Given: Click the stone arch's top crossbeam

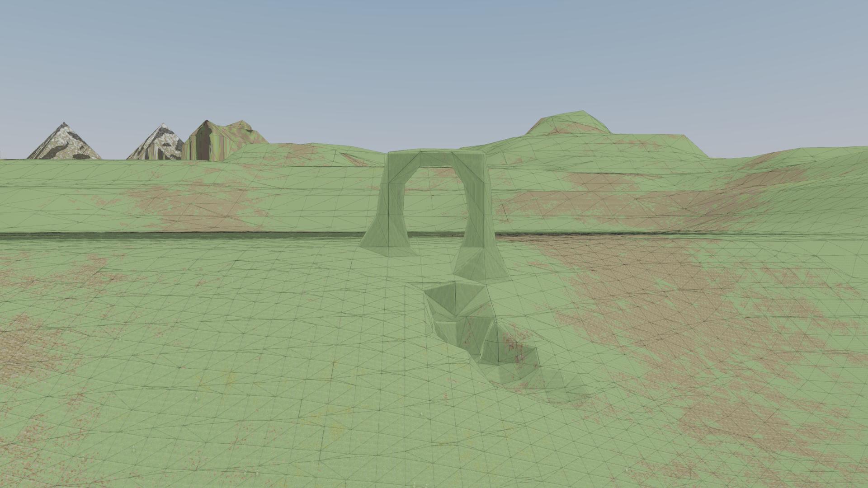Looking at the screenshot, I should pos(436,158).
